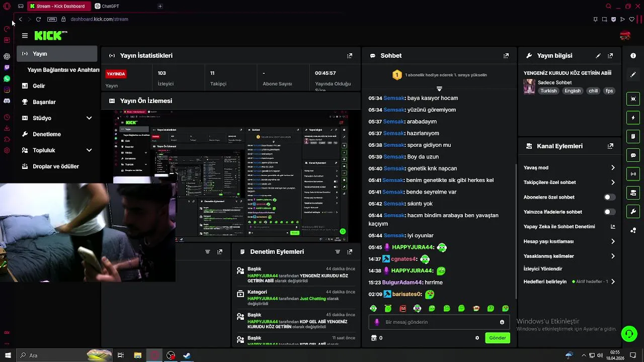Screen dimensions: 644x362
Task: Open filter menu left of Denetim Eylemleri panel
Action: pos(207,252)
